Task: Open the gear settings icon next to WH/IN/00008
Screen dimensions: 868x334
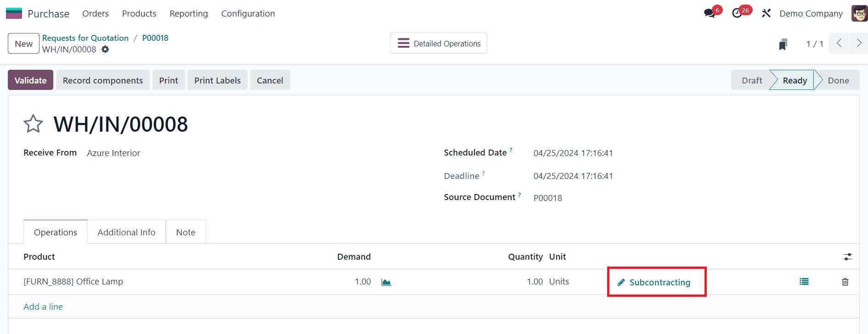Action: click(x=105, y=49)
